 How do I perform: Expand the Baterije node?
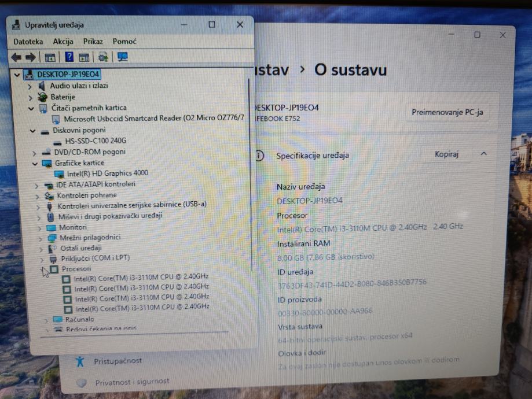click(x=31, y=98)
